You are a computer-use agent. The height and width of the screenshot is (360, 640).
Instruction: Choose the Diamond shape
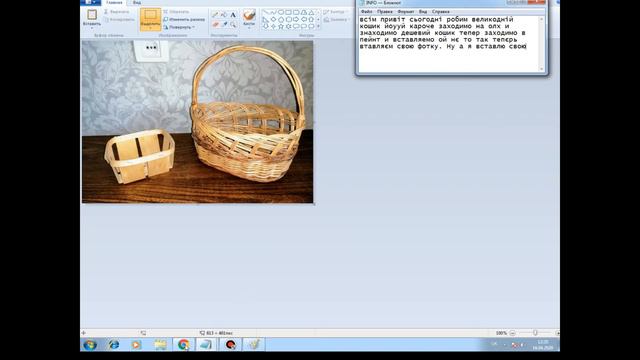coord(273,19)
